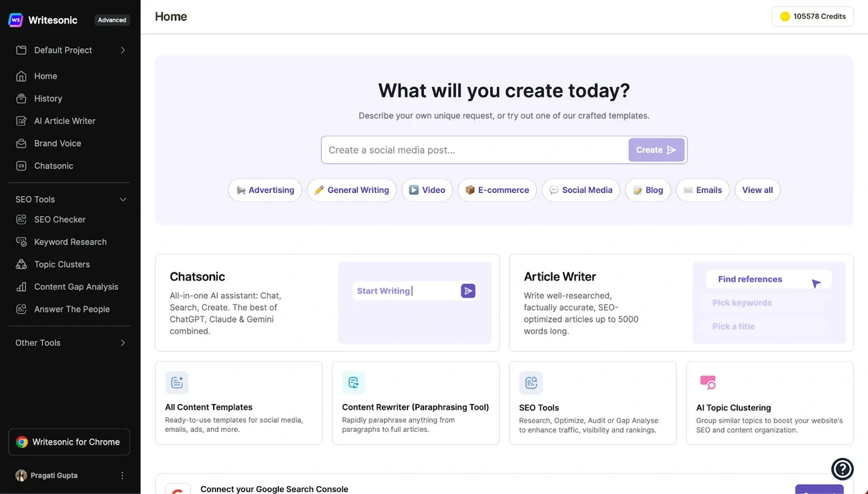The width and height of the screenshot is (868, 494).
Task: Open the Content Rewriter paraphrasing tool
Action: (x=415, y=403)
